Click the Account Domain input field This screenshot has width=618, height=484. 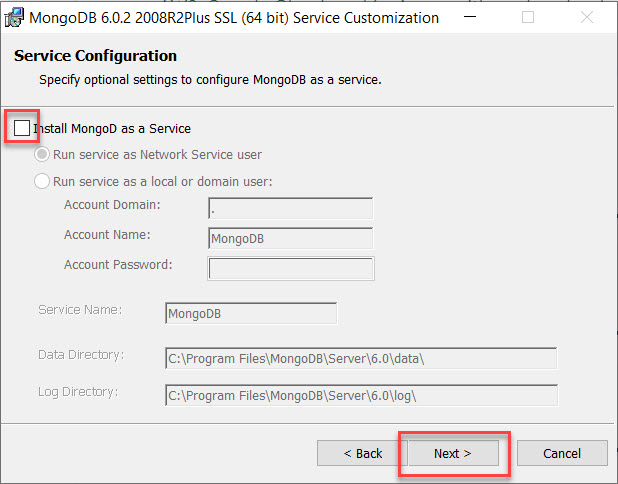point(290,208)
